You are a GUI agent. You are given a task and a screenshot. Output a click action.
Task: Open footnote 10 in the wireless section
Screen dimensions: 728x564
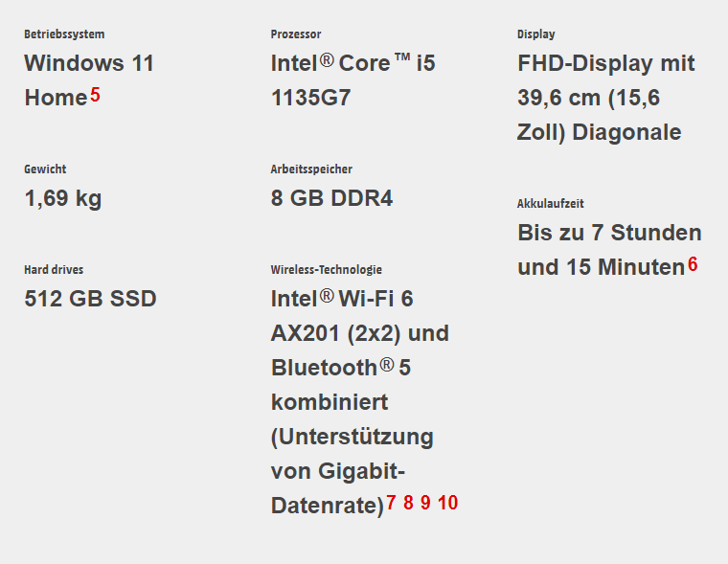click(x=447, y=503)
